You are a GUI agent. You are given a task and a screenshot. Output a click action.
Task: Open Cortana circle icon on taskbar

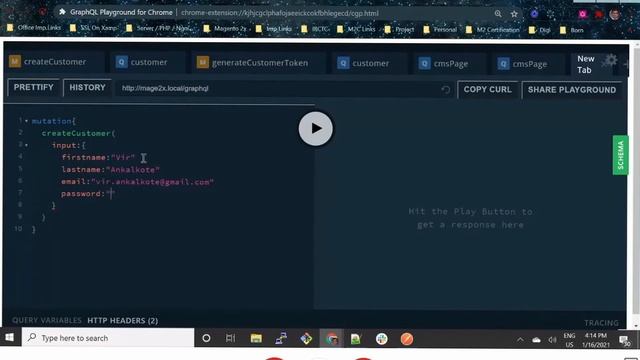206,338
